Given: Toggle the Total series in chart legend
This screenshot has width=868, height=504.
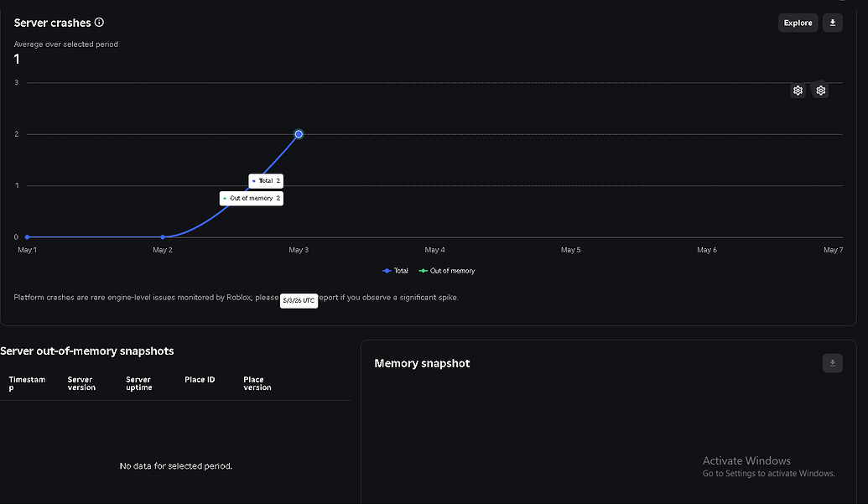Looking at the screenshot, I should click(401, 271).
